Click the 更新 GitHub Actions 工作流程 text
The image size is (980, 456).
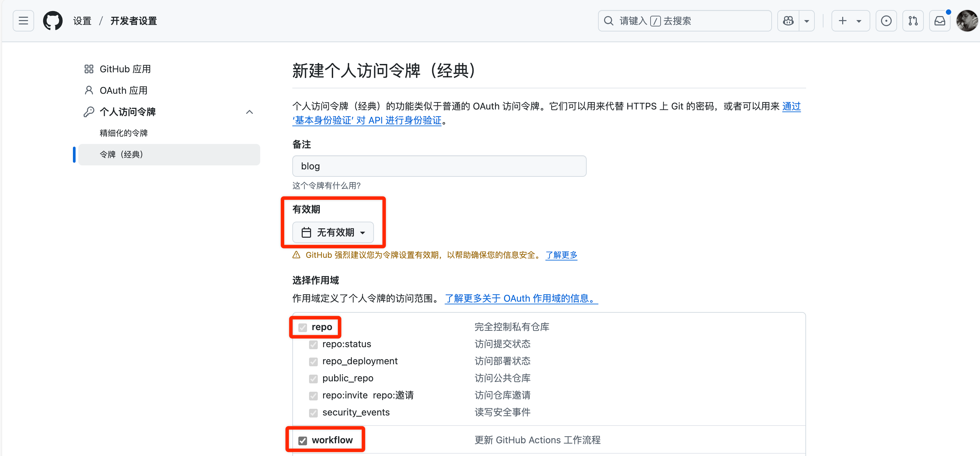pos(537,440)
